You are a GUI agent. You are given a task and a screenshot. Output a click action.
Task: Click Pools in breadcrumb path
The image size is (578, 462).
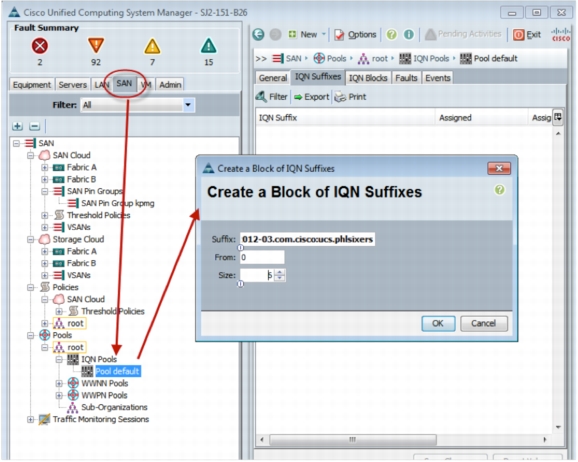click(330, 58)
